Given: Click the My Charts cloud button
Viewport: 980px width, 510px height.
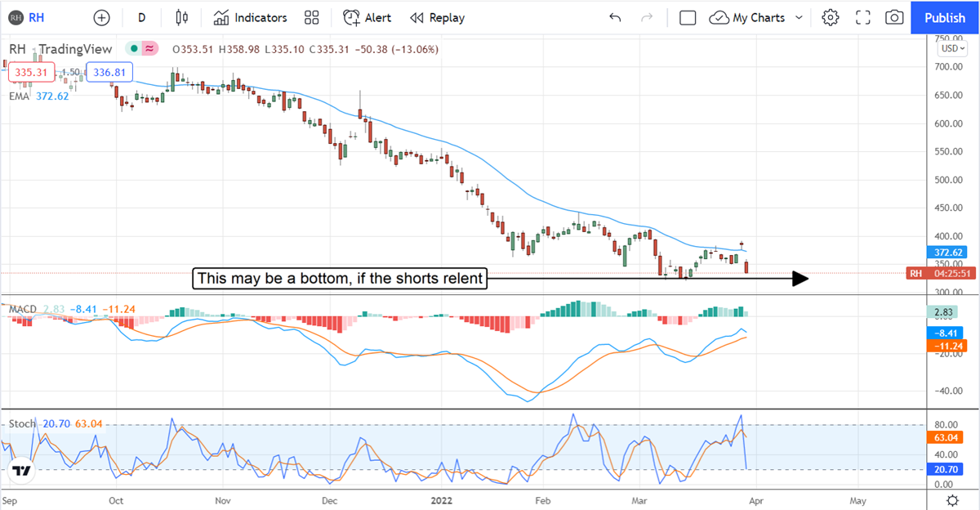Looking at the screenshot, I should click(747, 17).
